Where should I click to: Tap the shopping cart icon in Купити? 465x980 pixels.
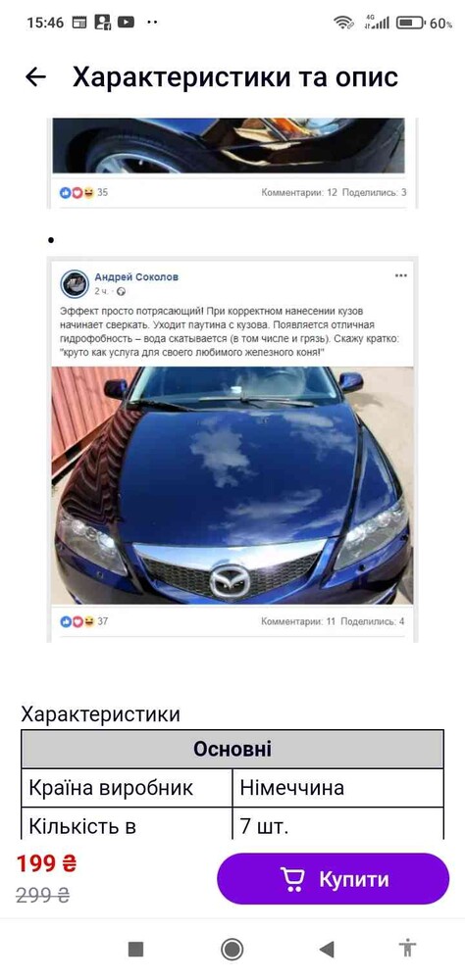[292, 878]
